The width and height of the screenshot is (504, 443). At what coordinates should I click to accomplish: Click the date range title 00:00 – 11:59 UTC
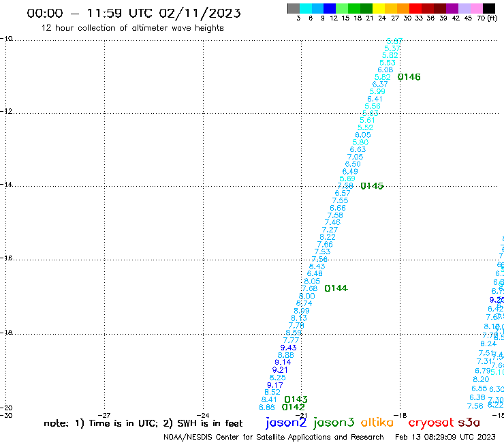click(x=133, y=13)
